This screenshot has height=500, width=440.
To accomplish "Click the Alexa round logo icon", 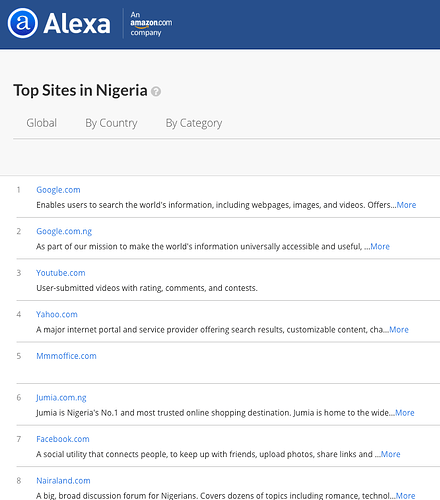I will click(23, 23).
